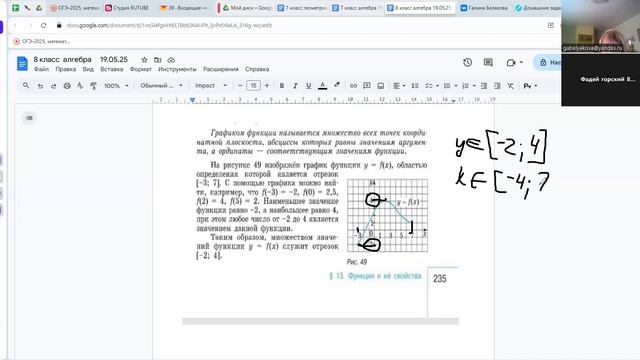Open the Файл menu
This screenshot has height=360, width=640.
tap(41, 69)
